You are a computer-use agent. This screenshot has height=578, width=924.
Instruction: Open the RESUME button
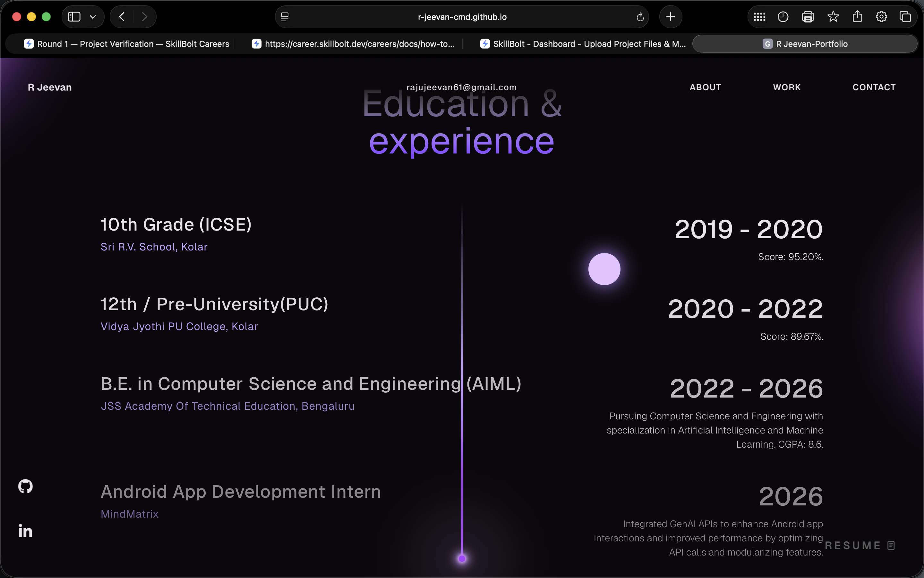tap(860, 545)
